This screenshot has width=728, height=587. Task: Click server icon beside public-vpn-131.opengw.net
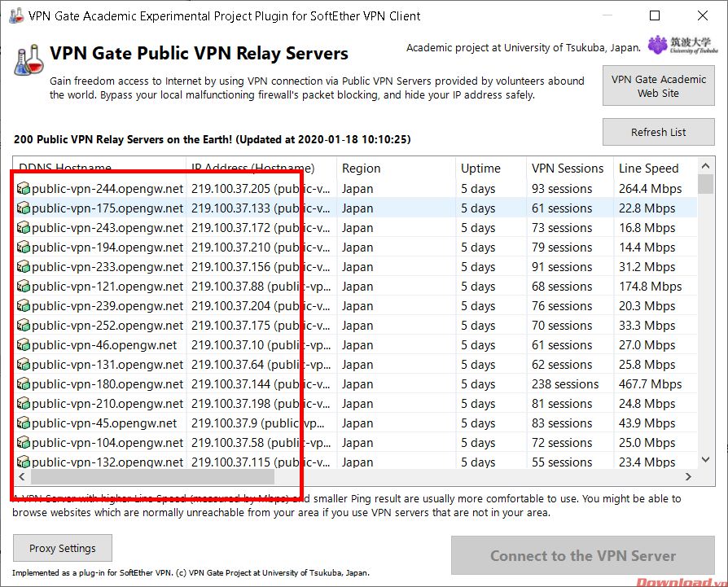point(24,364)
